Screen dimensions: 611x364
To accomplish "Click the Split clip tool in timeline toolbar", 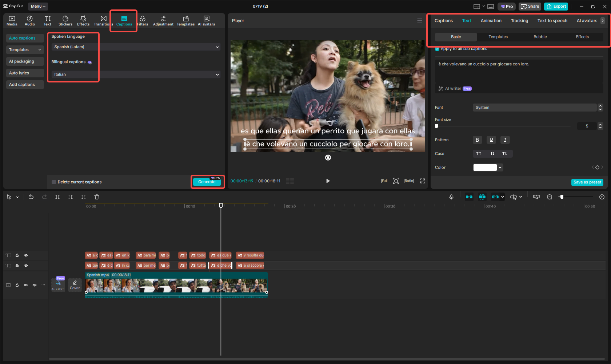I will click(57, 197).
